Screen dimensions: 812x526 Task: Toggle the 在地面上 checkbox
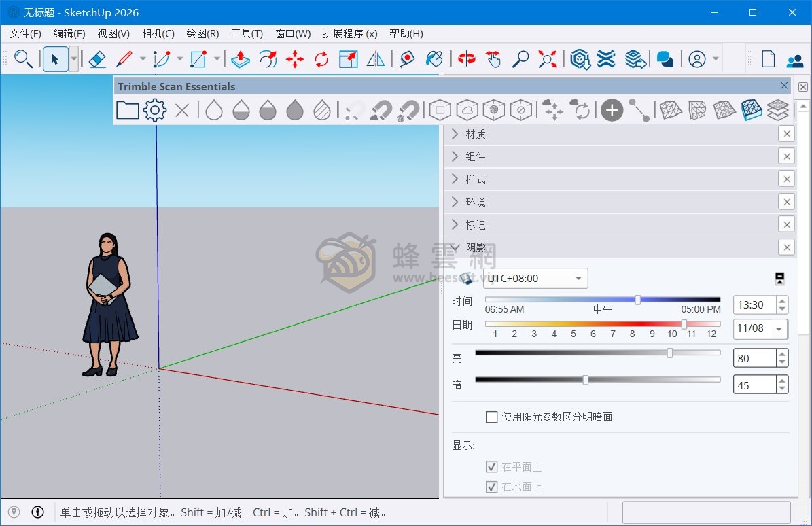[x=491, y=487]
